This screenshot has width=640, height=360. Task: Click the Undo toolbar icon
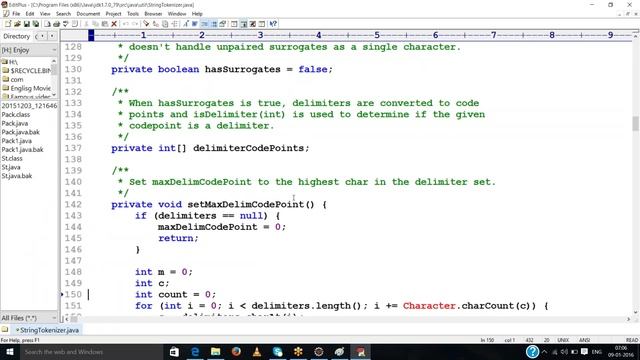pyautogui.click(x=125, y=24)
